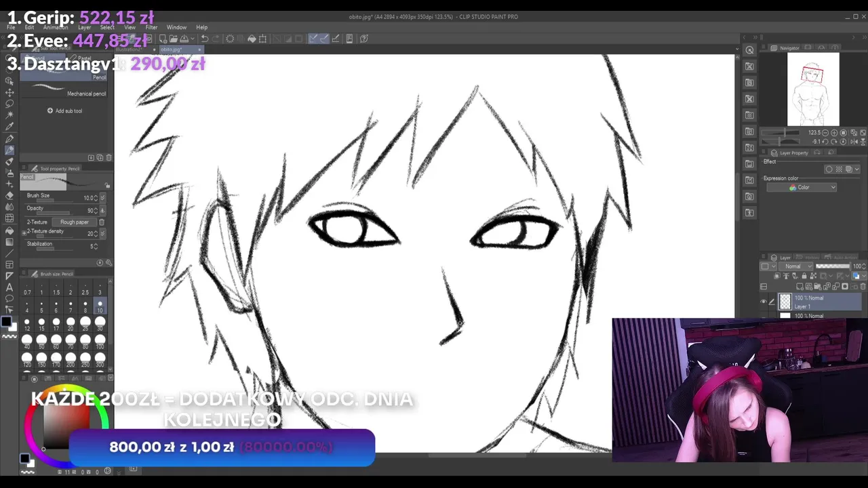Toggle the tool property lock icon
868x488 pixels.
(107, 186)
